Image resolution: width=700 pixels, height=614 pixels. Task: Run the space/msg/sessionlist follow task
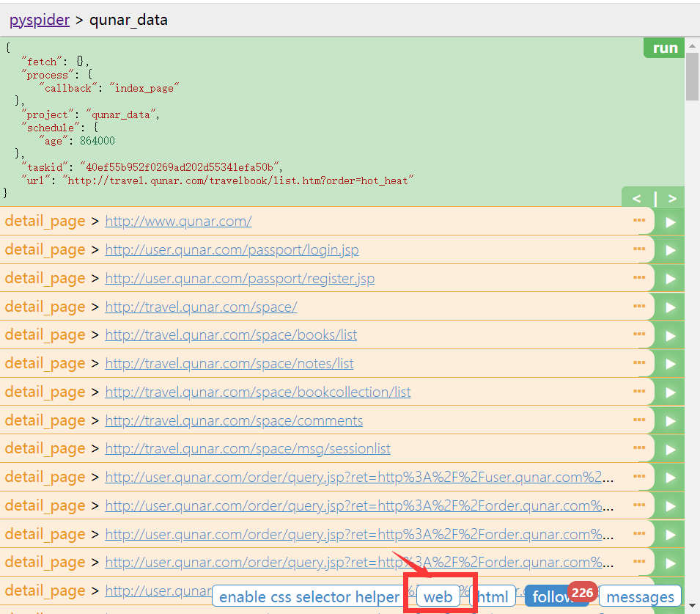670,449
